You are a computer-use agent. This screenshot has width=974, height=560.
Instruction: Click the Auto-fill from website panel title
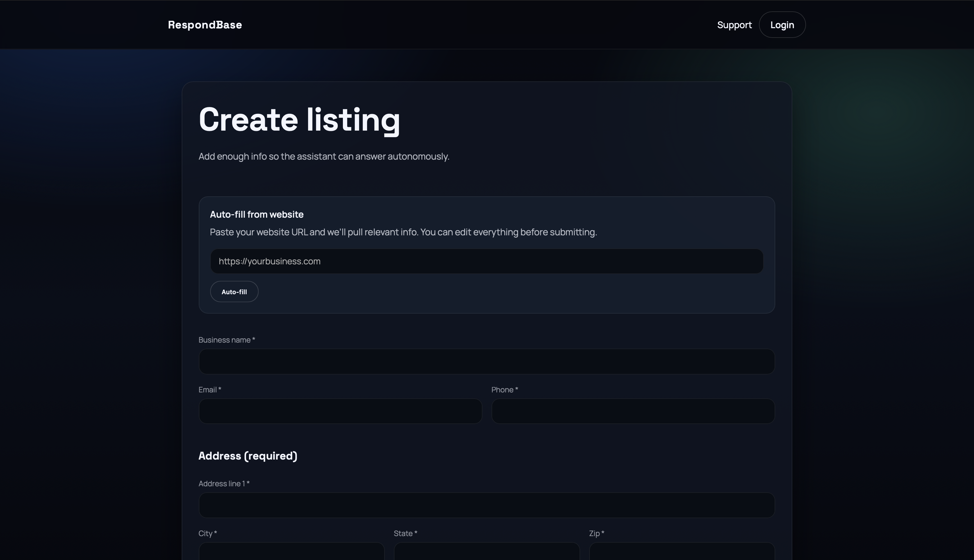point(257,214)
